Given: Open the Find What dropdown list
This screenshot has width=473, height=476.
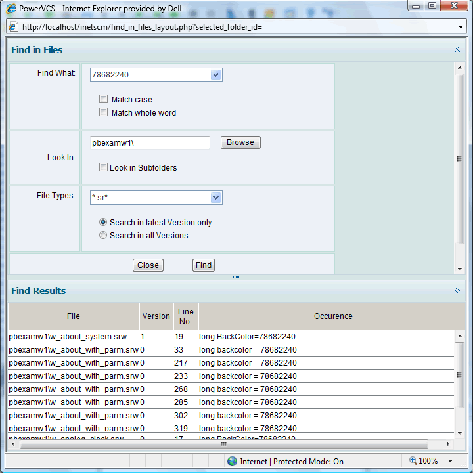Looking at the screenshot, I should 215,75.
